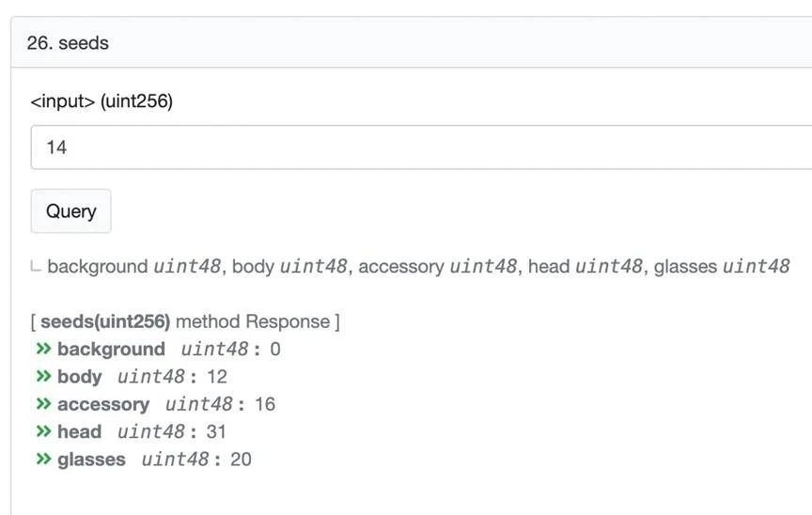Click green arrows icon beside head result
The image size is (812, 515).
(43, 431)
